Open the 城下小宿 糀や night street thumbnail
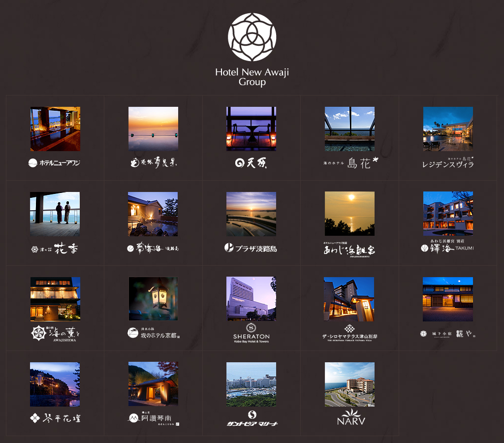504x443 pixels. [x=448, y=299]
